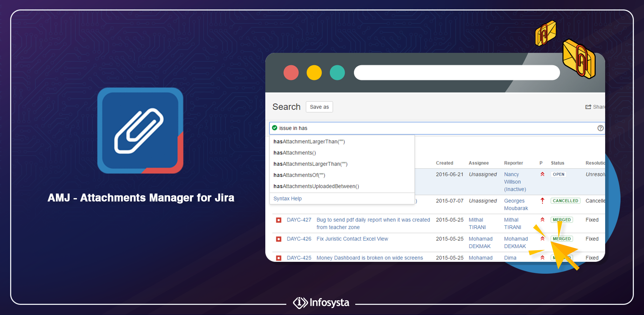Screen dimensions: 644x315
Task: Open the Syntax Help link
Action: (287, 198)
